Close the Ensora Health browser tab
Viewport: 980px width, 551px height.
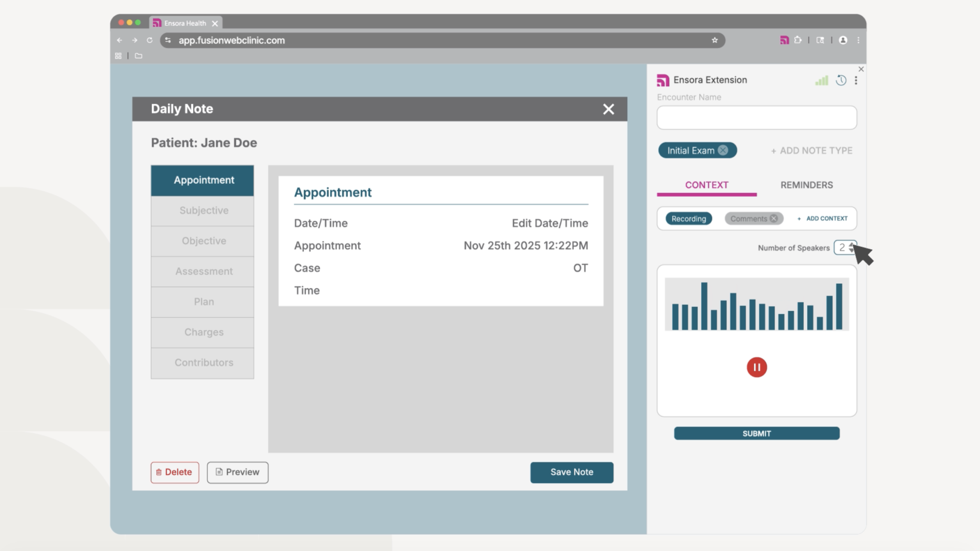click(215, 23)
